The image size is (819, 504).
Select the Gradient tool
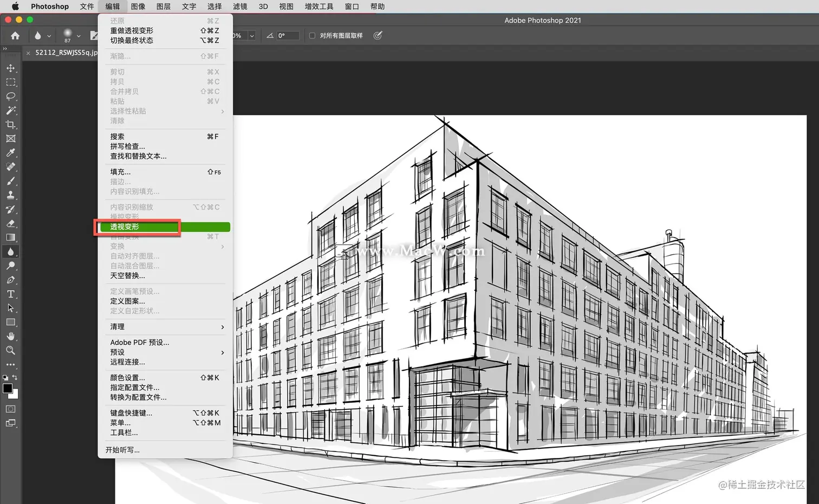tap(11, 238)
